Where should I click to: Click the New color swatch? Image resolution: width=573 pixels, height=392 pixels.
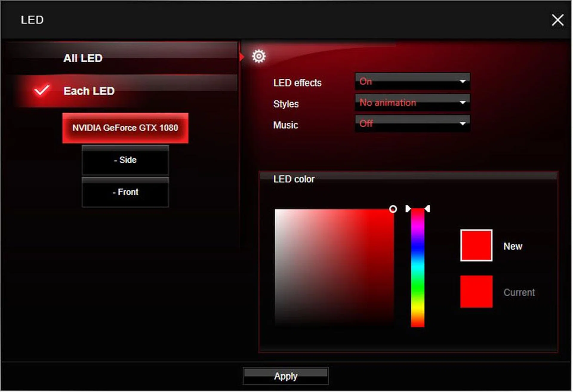pos(476,246)
